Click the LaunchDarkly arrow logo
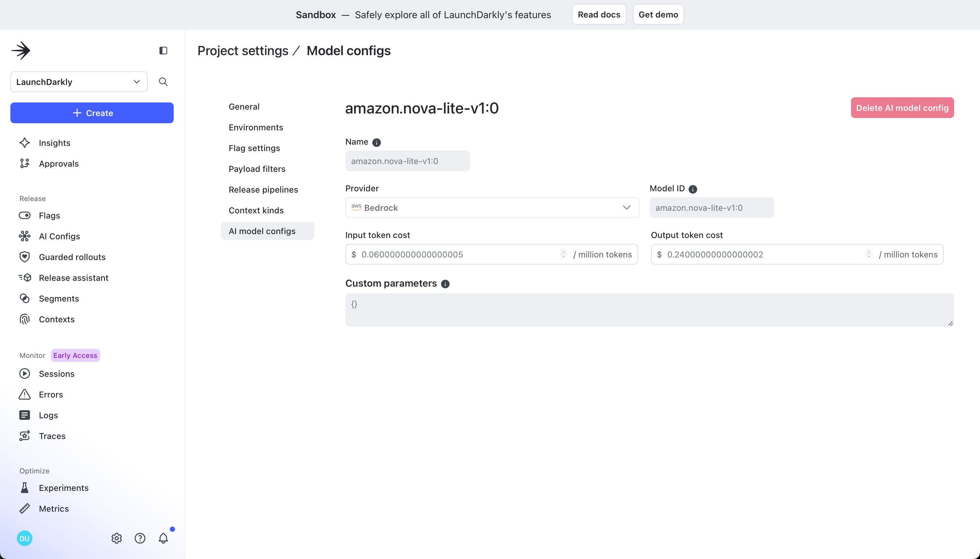The height and width of the screenshot is (559, 980). (21, 50)
